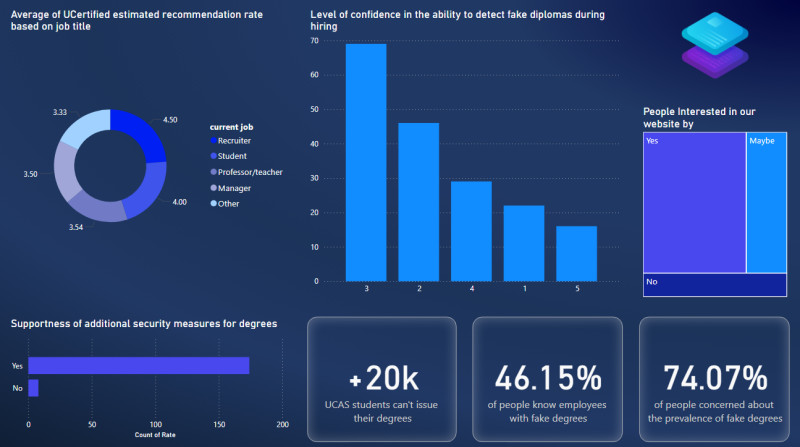Select the bar for confidence level 4
800x447 pixels.
point(471,230)
